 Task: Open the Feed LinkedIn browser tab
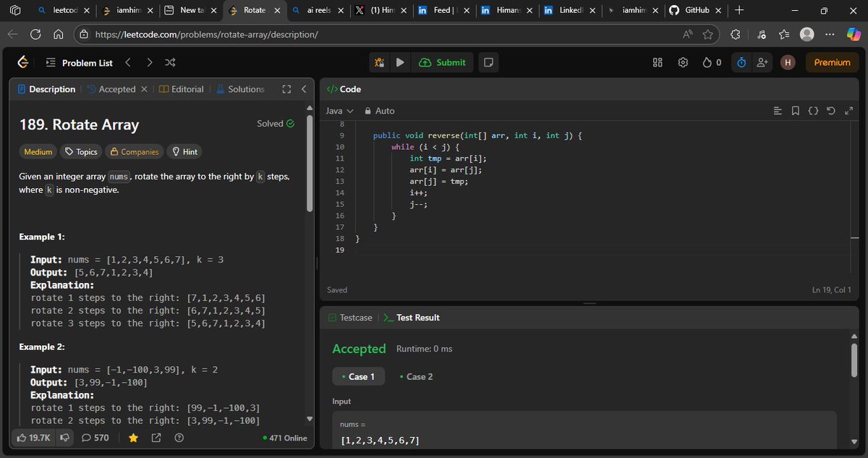coord(444,11)
